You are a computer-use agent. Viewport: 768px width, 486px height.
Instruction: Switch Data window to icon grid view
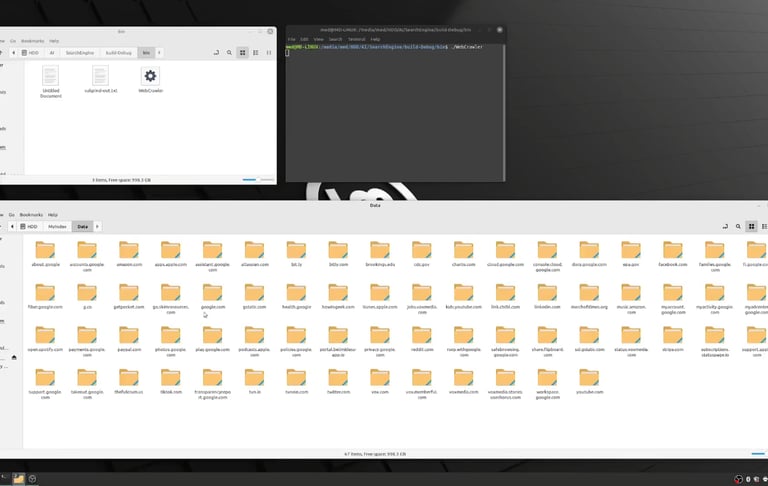(x=751, y=226)
